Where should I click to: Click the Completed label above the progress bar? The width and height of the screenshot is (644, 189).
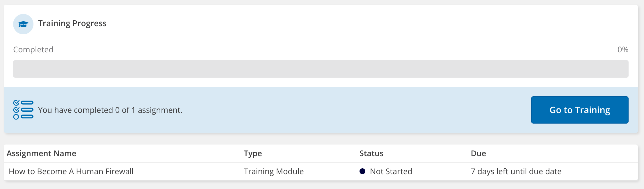click(x=33, y=50)
